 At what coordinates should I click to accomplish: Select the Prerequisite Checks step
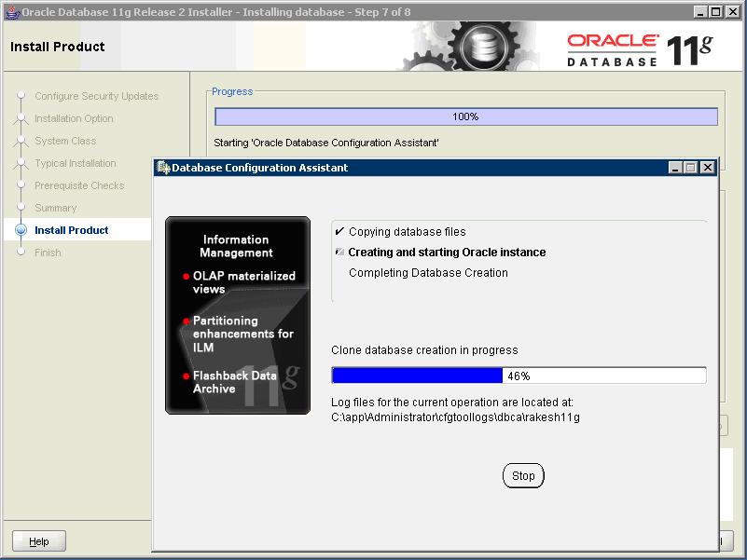tap(79, 185)
